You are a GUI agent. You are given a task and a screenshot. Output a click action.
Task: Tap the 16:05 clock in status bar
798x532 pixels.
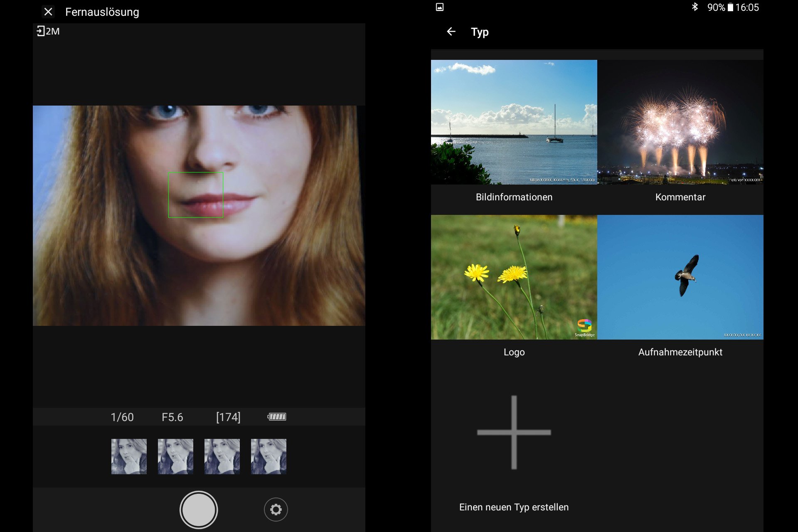pos(747,7)
